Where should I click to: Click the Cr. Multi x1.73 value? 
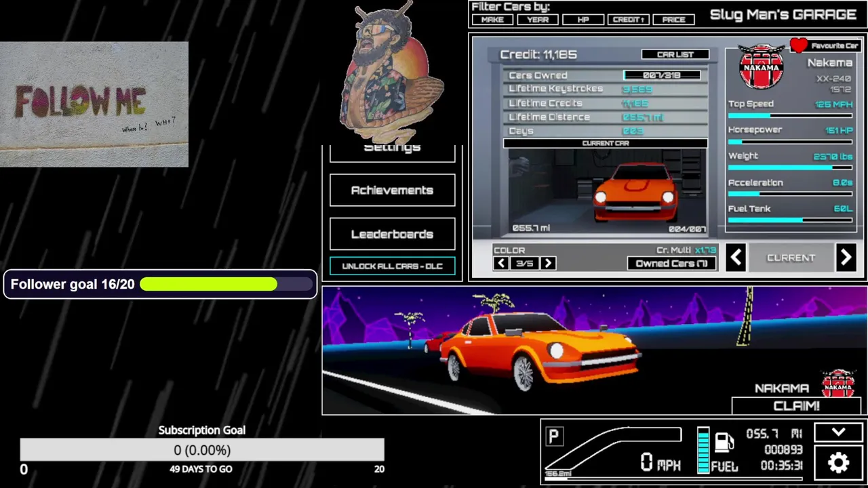[705, 250]
